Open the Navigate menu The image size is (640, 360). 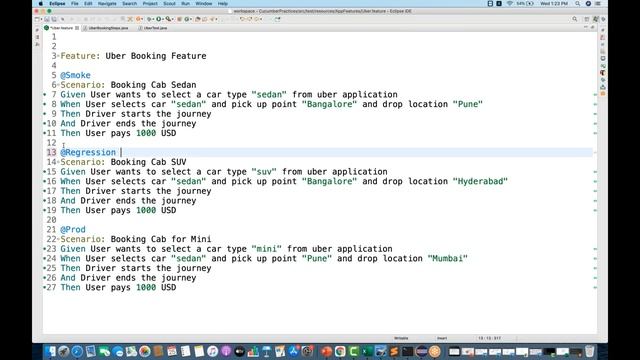(x=107, y=4)
